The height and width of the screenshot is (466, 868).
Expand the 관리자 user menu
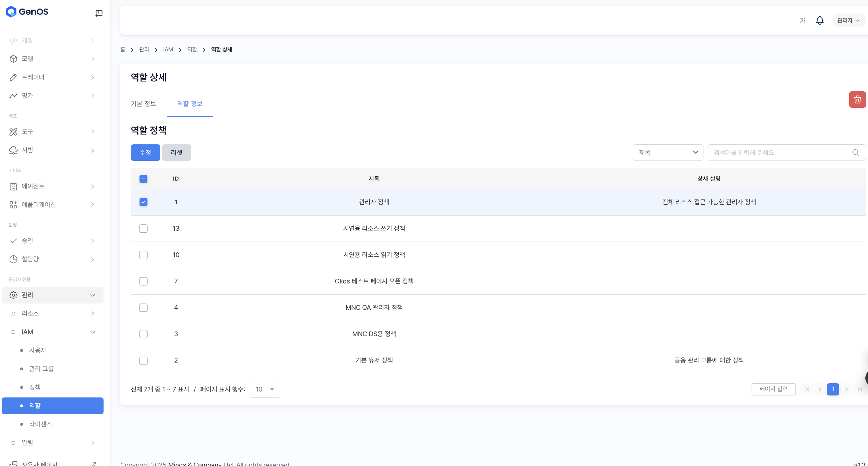[x=848, y=20]
